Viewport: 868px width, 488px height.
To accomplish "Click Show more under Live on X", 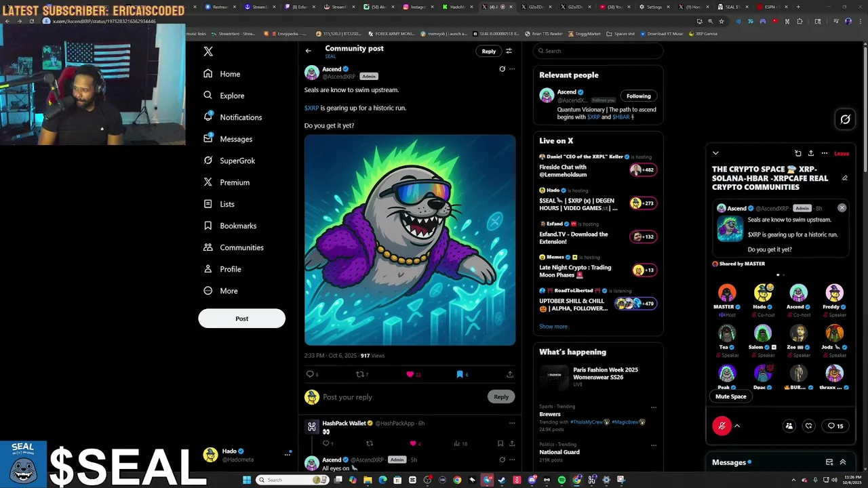I will (x=553, y=327).
